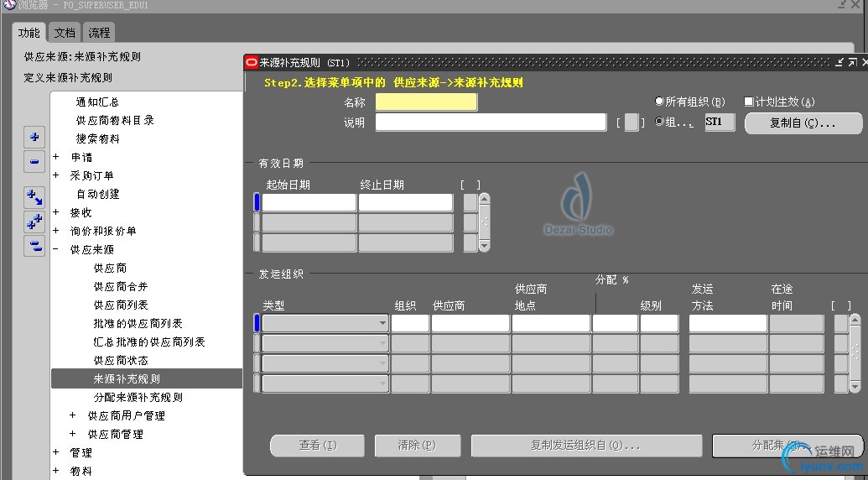Click the 复制自(C)... button
Viewport: 868px width, 480px height.
(x=803, y=123)
